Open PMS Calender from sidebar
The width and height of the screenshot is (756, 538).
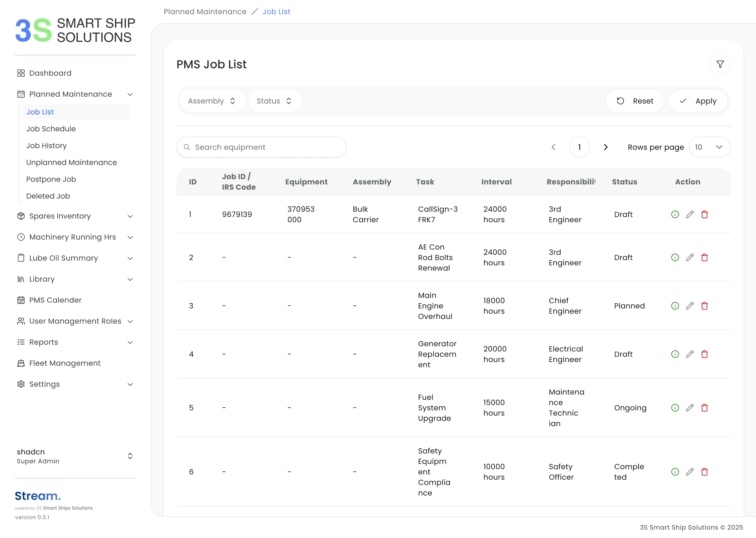(55, 300)
